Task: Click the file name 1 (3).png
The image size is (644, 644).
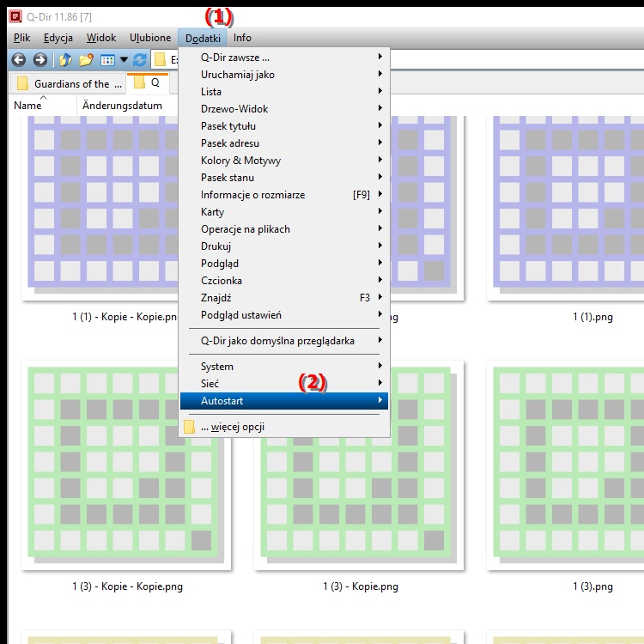Action: point(592,586)
